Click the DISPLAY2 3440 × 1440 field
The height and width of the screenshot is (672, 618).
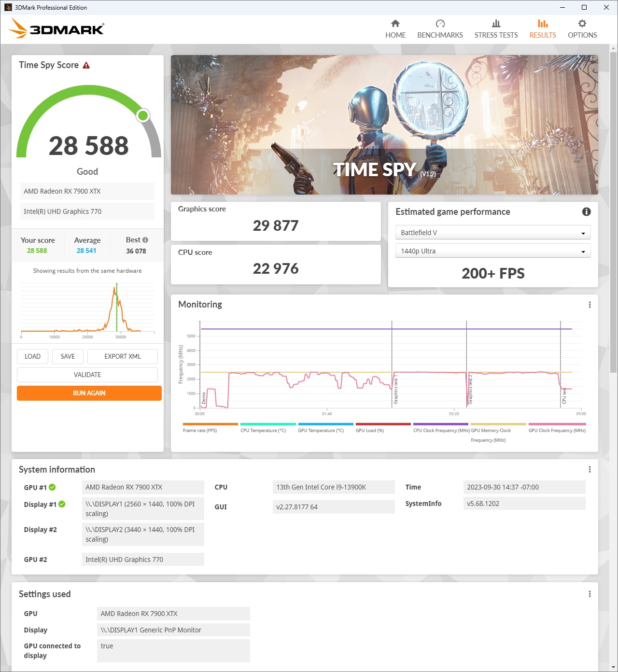143,534
